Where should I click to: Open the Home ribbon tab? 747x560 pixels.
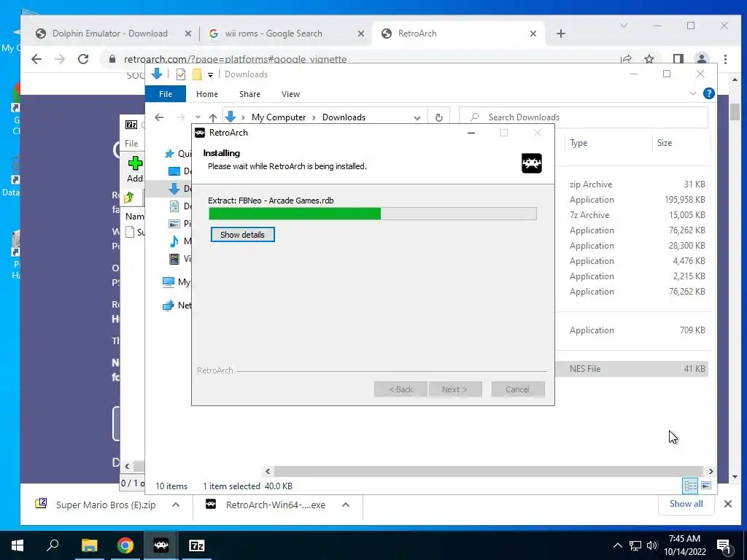point(206,94)
